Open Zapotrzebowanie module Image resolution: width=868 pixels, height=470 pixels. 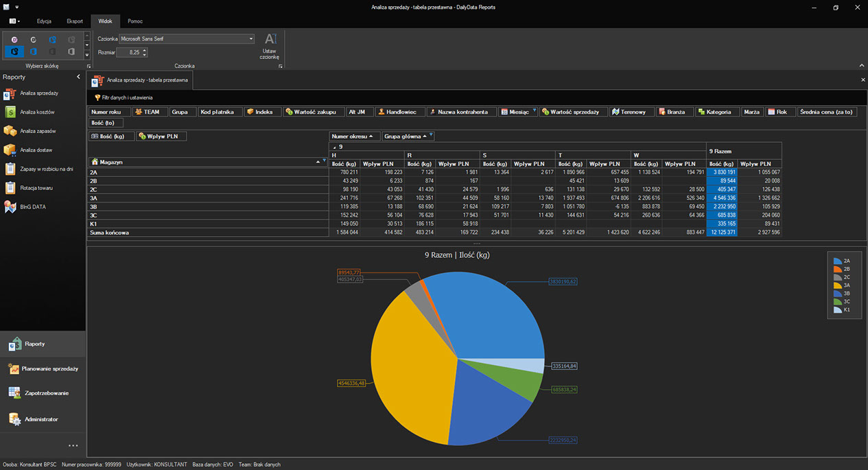[x=47, y=394]
